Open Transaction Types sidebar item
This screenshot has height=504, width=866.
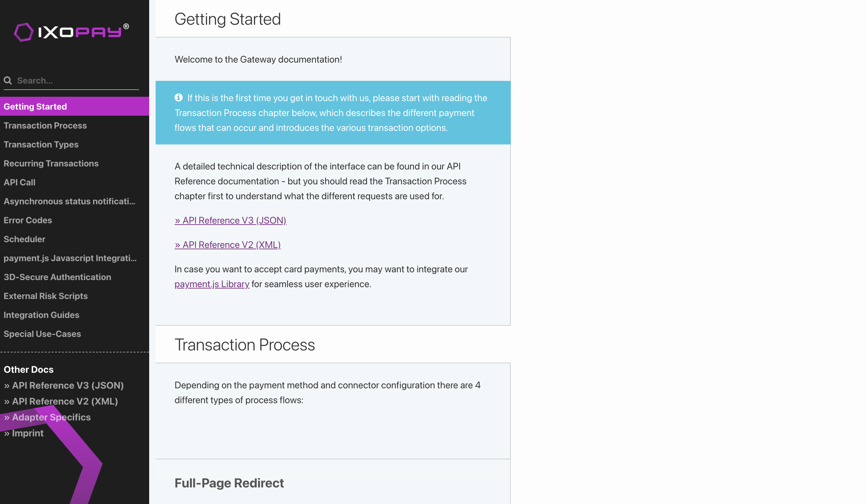(74, 144)
